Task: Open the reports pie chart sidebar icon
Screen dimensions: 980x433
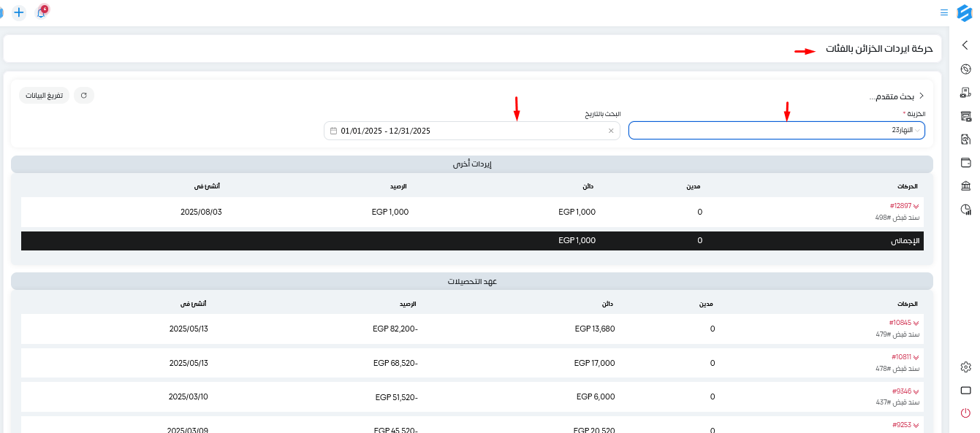Action: [x=965, y=210]
